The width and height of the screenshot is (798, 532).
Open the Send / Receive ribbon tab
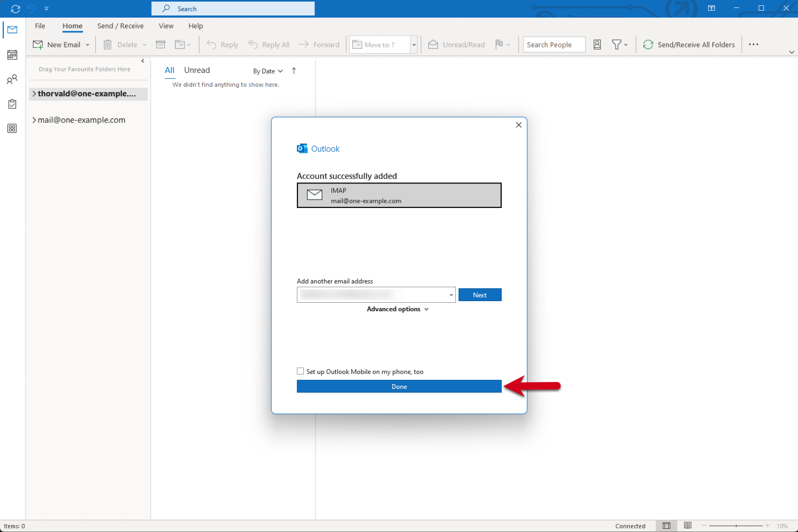120,26
